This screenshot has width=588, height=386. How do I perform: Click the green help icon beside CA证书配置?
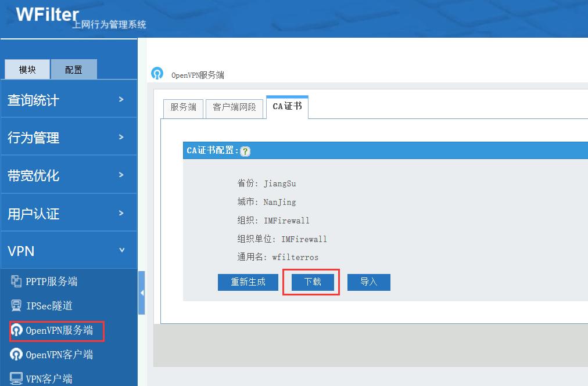tap(245, 151)
